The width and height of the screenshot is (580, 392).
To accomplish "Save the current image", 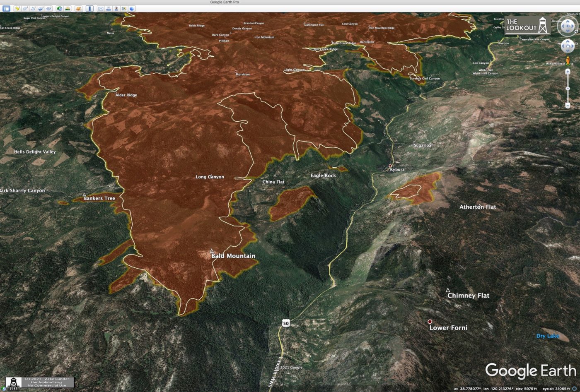I will (116, 8).
